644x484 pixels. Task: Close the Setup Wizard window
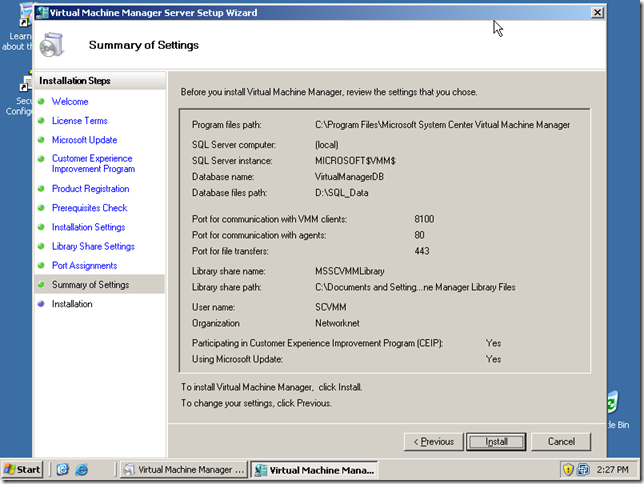pyautogui.click(x=597, y=13)
